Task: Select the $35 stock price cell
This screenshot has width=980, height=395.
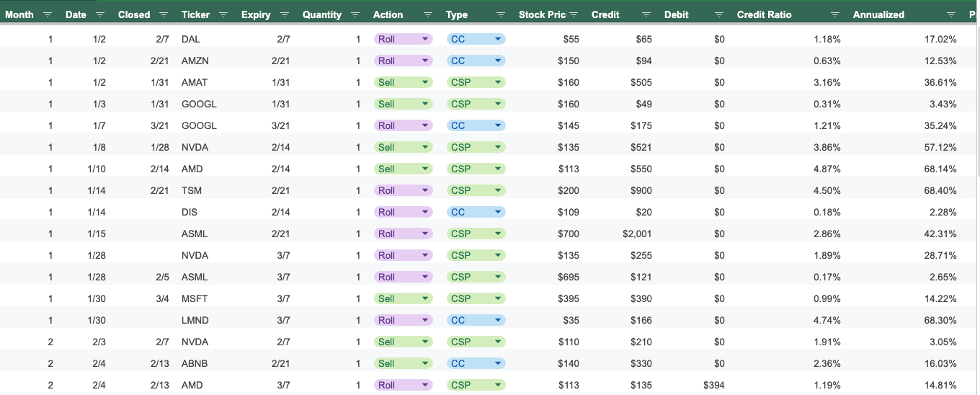Action: tap(571, 320)
